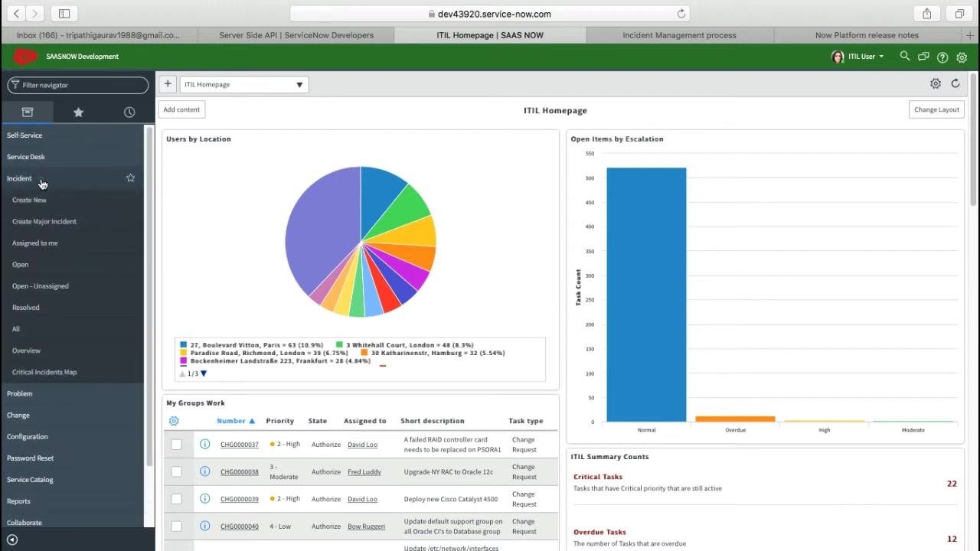Screen dimensions: 980x551
Task: Open info preview for CHG0000037
Action: click(x=204, y=444)
